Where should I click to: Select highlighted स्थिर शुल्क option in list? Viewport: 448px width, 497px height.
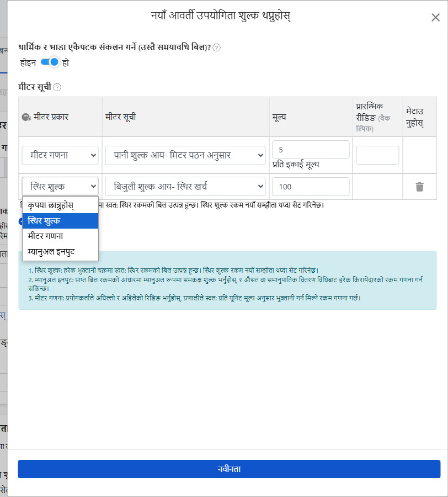tap(60, 221)
